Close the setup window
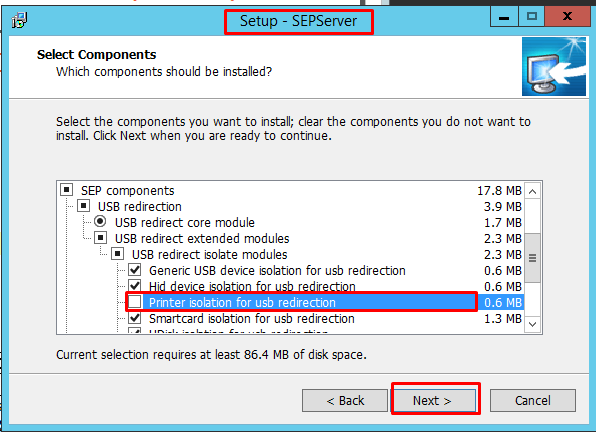 [x=567, y=17]
